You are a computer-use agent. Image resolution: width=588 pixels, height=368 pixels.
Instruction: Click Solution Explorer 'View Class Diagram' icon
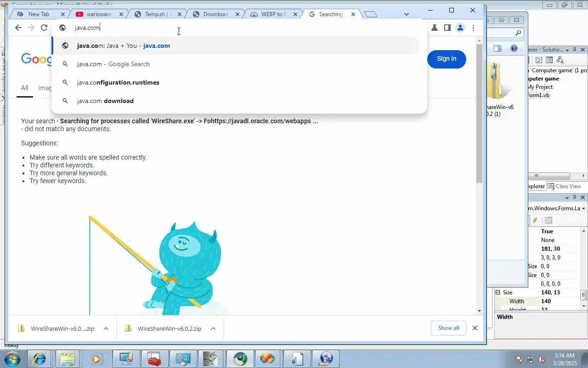[560, 60]
